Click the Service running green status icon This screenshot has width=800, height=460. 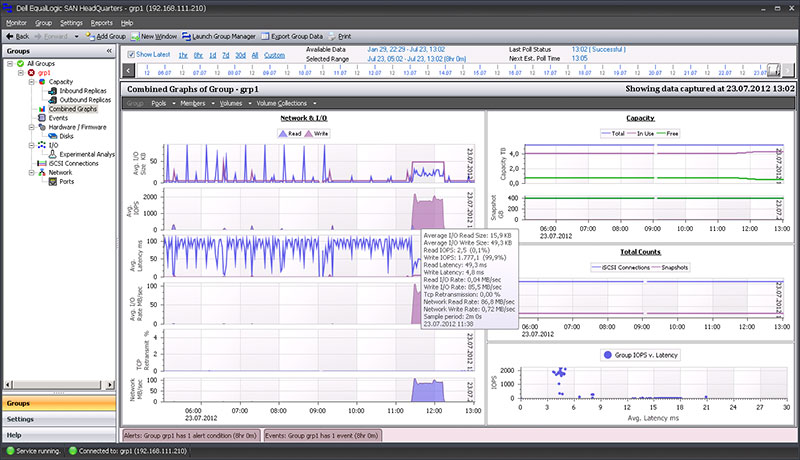10,451
